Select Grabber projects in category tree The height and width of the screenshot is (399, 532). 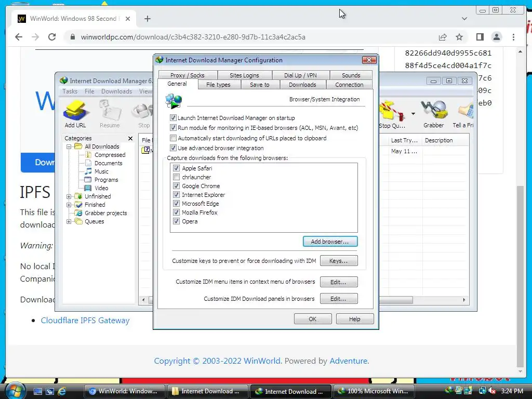105,213
